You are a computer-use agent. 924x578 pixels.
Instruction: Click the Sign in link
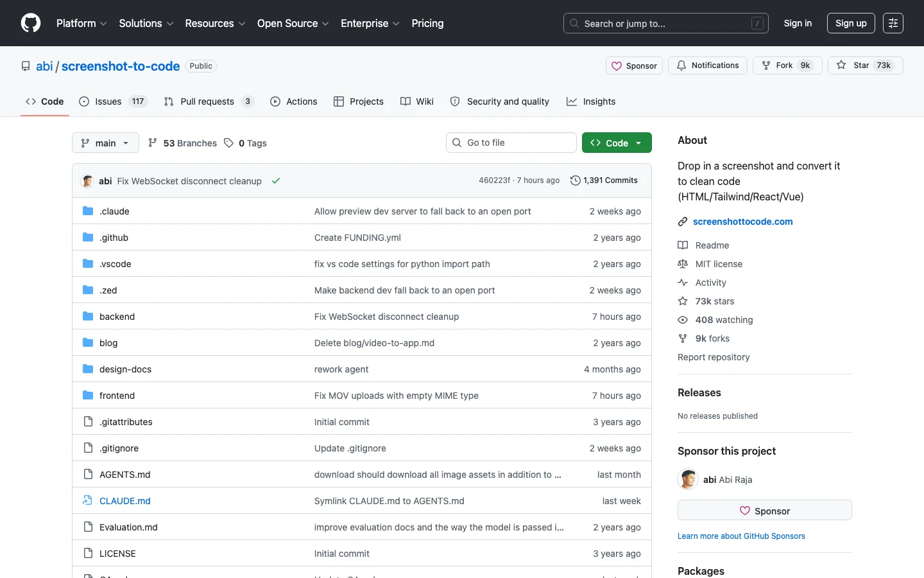click(798, 23)
